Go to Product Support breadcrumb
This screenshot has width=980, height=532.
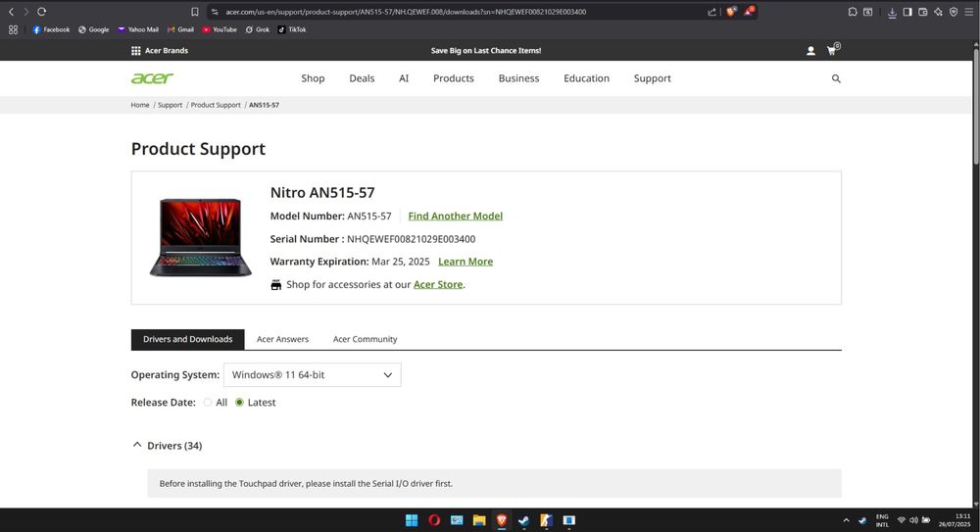click(216, 105)
